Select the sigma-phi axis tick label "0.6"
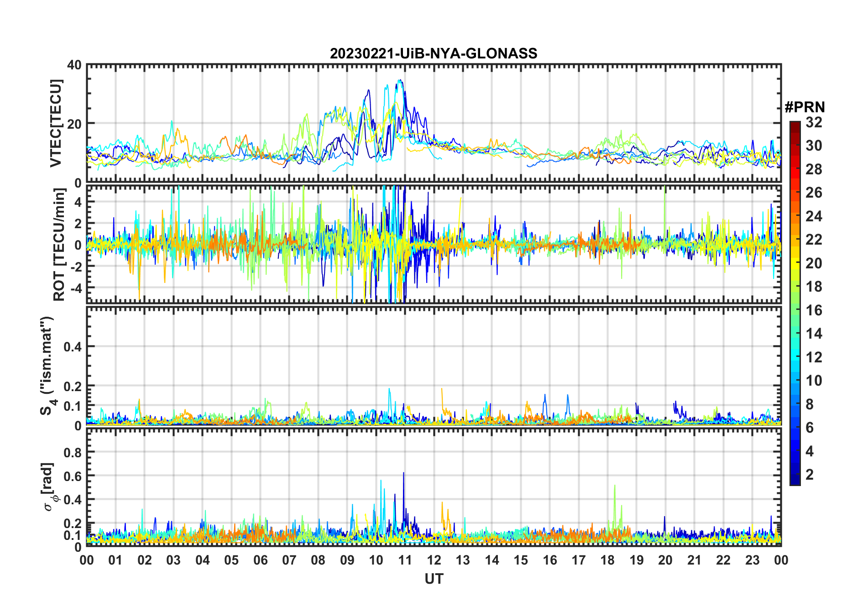 click(73, 476)
